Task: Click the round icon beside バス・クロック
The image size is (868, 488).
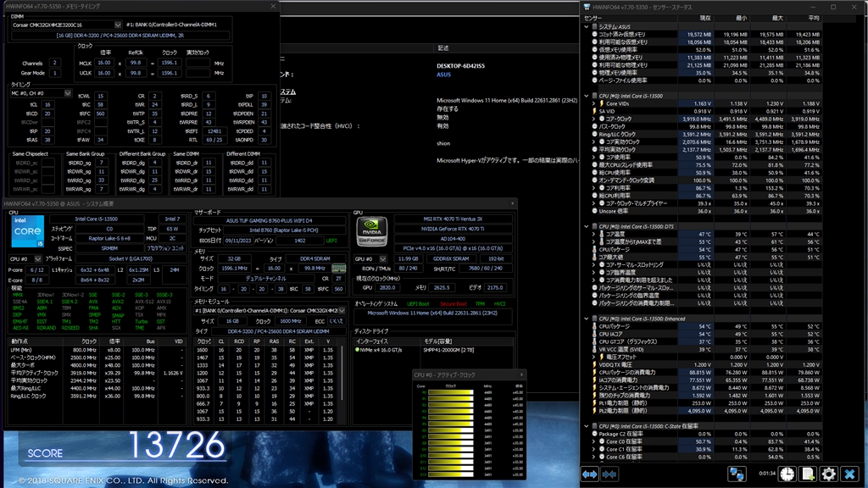Action: pos(595,127)
